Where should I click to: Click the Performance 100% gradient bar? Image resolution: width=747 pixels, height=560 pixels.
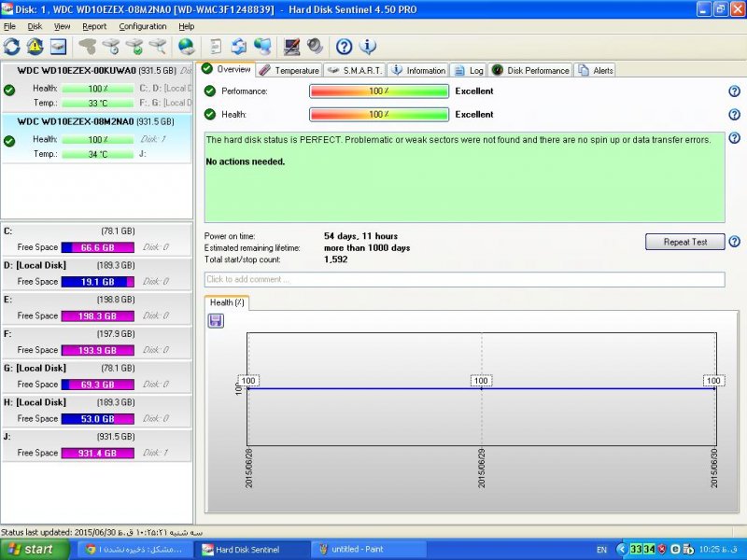pyautogui.click(x=379, y=91)
